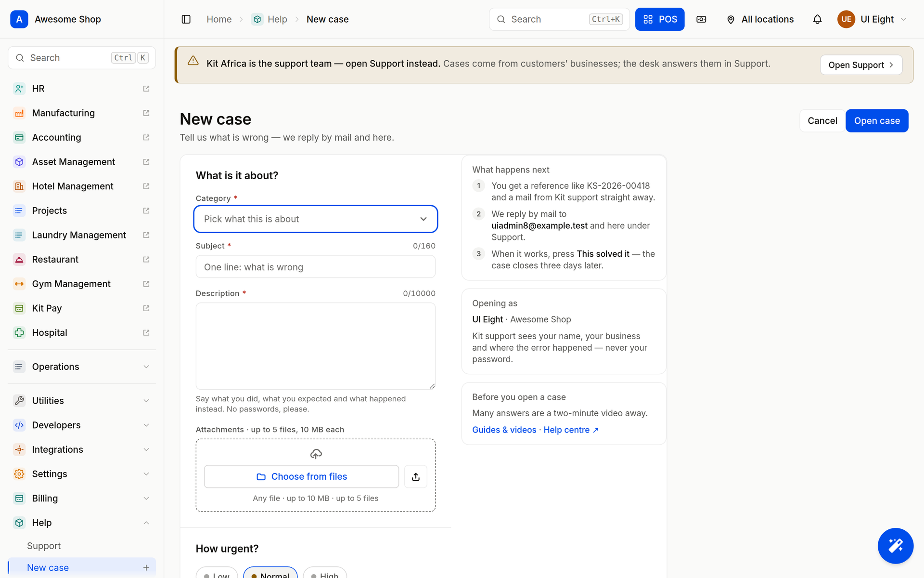
Task: Click the Hotel Management building icon
Action: pyautogui.click(x=19, y=186)
